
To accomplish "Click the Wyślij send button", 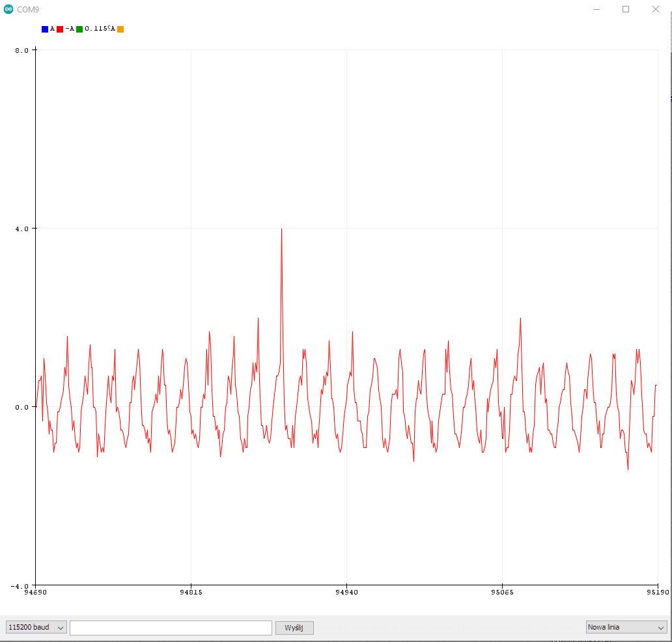I will [294, 628].
